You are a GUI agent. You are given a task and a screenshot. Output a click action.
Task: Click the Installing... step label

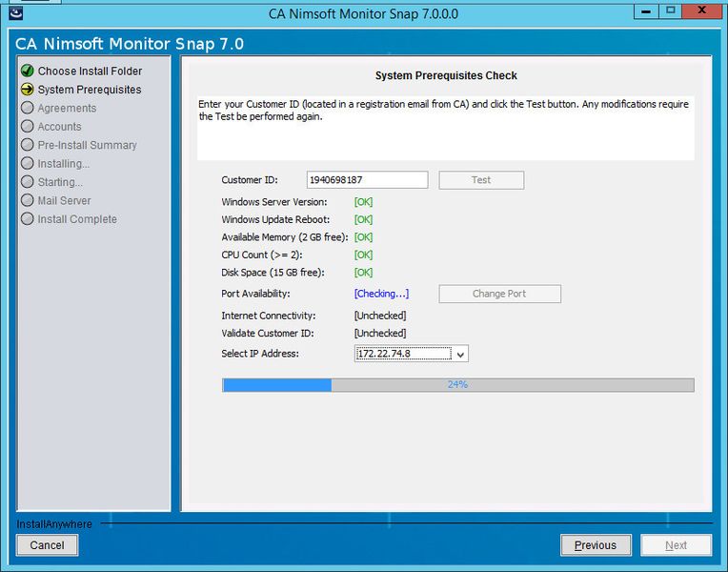(64, 164)
